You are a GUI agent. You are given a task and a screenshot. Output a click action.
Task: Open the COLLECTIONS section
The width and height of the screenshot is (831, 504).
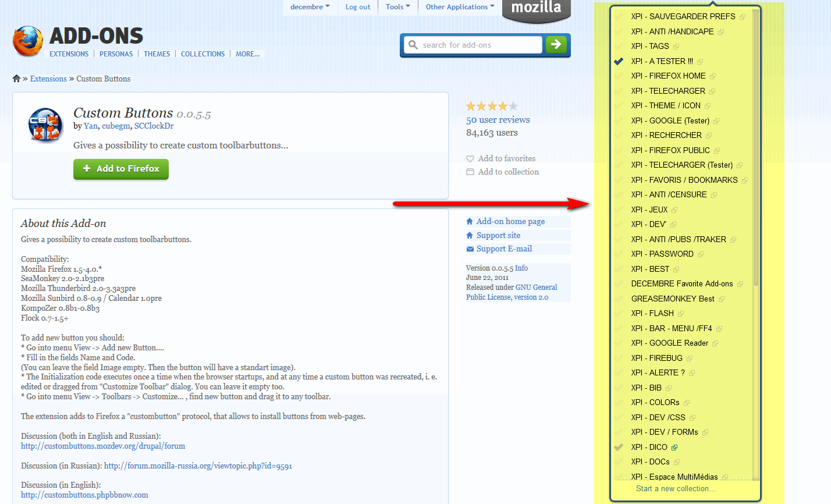pyautogui.click(x=203, y=54)
